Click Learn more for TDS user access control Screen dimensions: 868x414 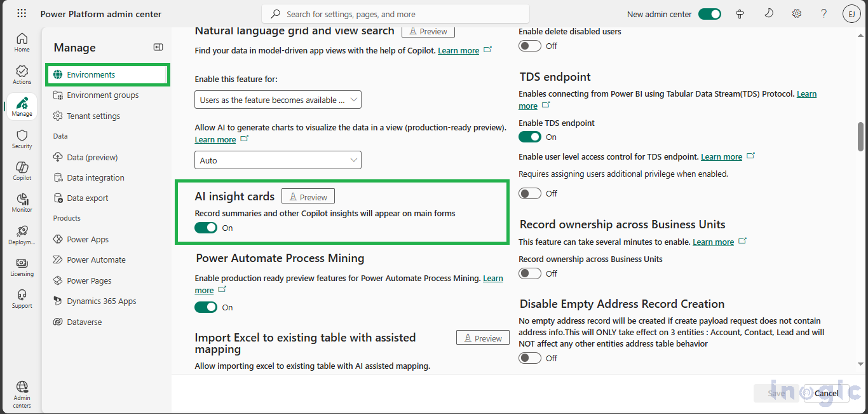(x=721, y=156)
